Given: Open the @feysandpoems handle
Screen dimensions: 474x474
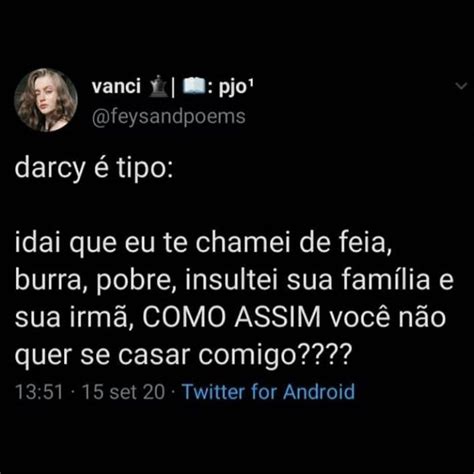Looking at the screenshot, I should [169, 117].
